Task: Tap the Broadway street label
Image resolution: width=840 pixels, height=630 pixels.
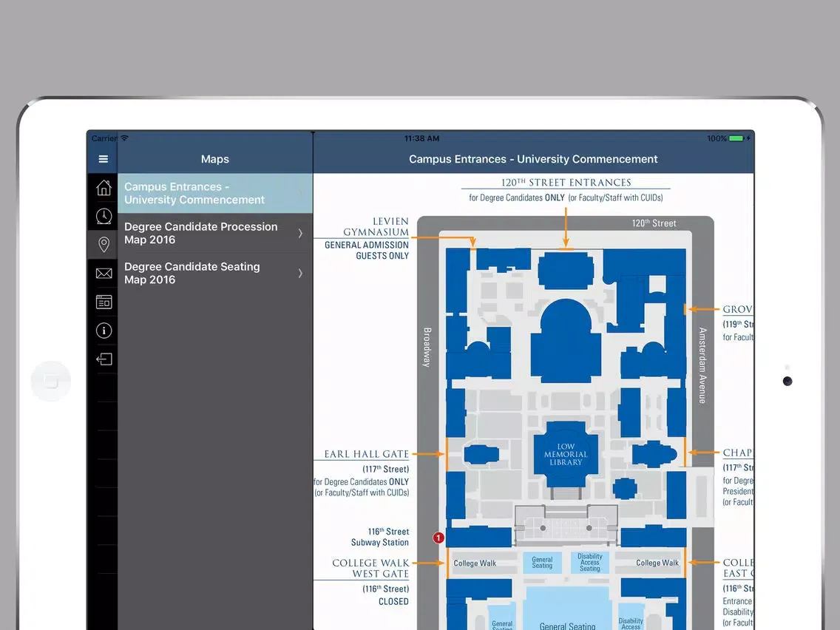Action: coord(427,347)
